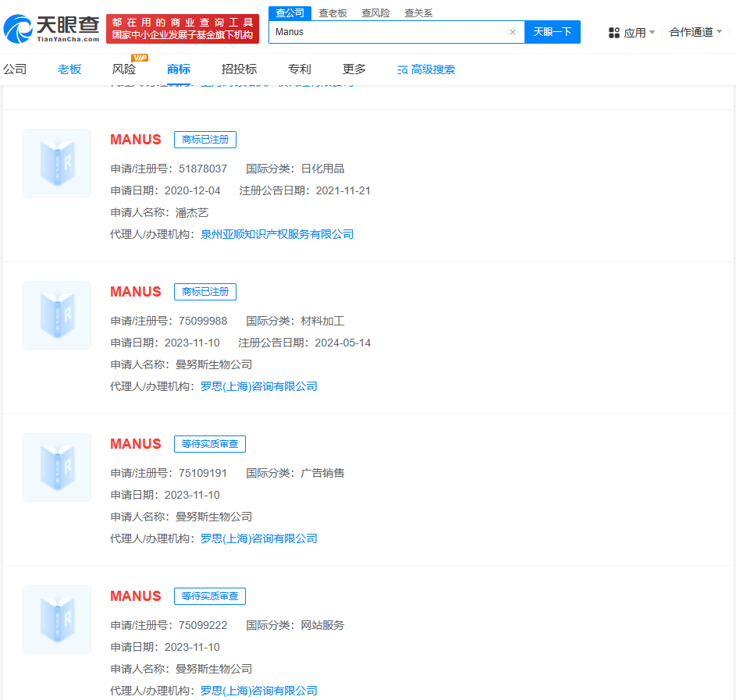Clear the Manus search text
The width and height of the screenshot is (736, 700).
[x=513, y=32]
